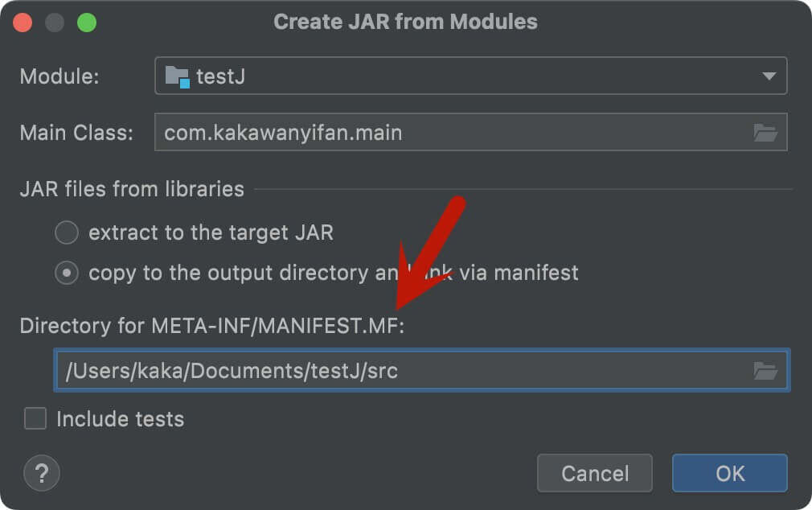Click the 'Create JAR from Modules' title
The height and width of the screenshot is (510, 812).
click(405, 22)
